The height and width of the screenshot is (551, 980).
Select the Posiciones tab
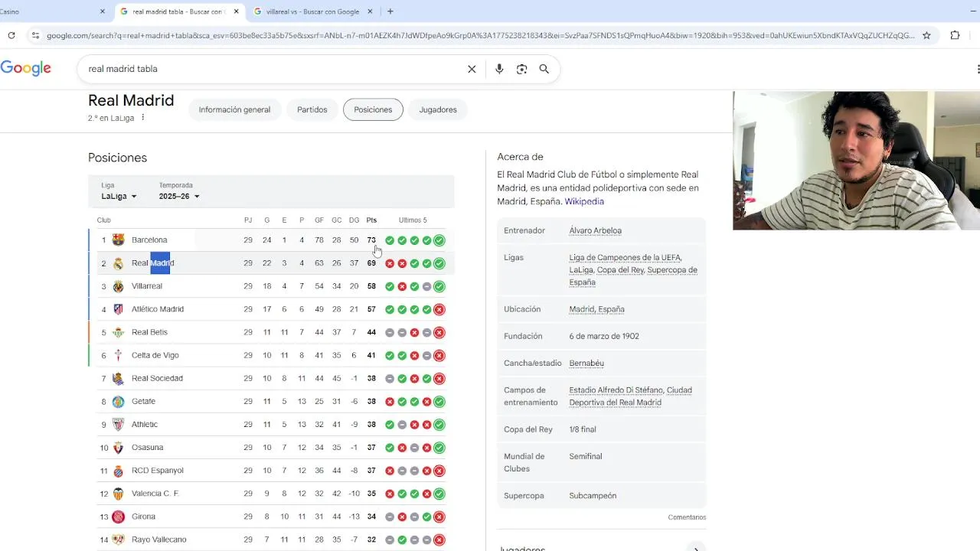click(x=373, y=109)
